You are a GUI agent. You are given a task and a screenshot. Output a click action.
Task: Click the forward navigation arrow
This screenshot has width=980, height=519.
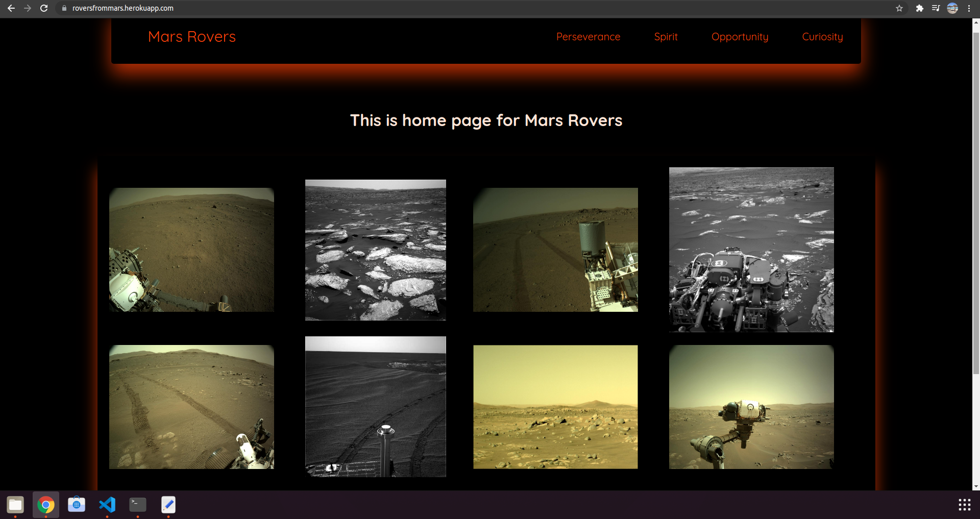pyautogui.click(x=28, y=8)
